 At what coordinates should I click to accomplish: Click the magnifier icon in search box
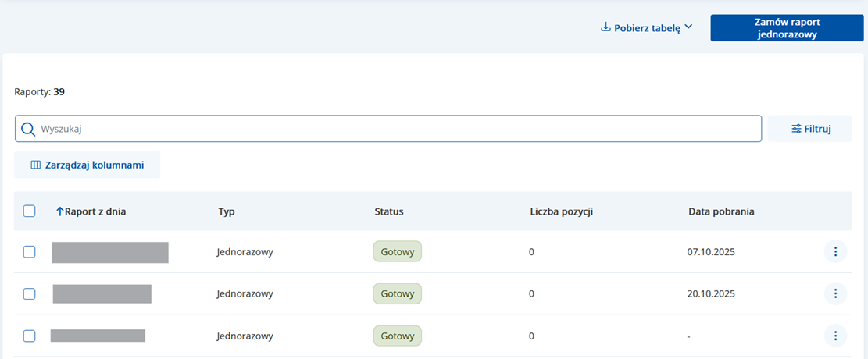[28, 129]
